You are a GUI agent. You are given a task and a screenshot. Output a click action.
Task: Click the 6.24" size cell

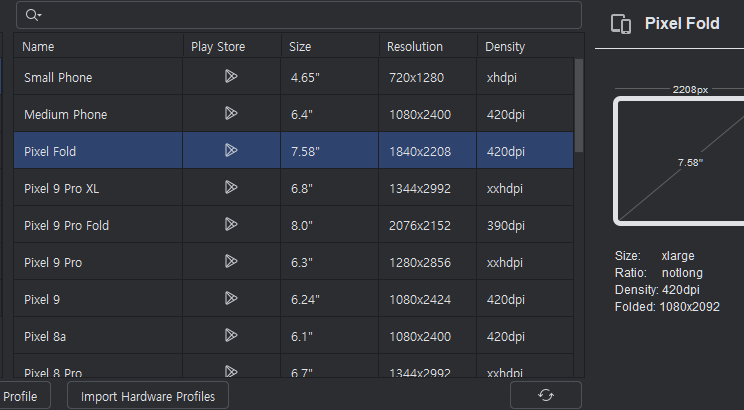click(x=330, y=299)
